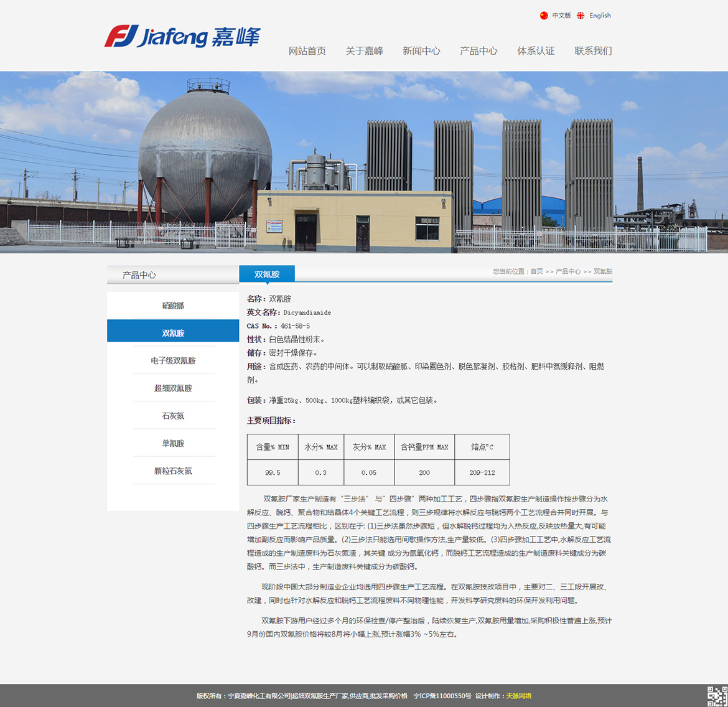Click the Chinese flag icon

pos(544,16)
